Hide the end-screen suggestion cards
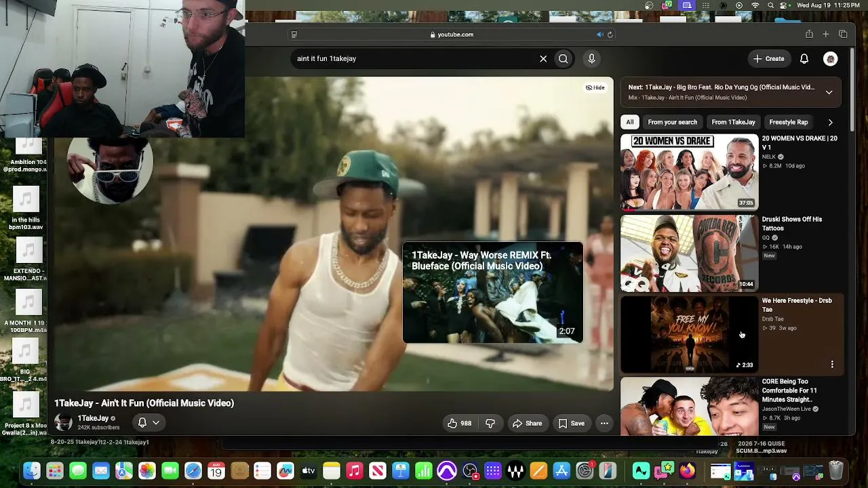 click(x=595, y=87)
